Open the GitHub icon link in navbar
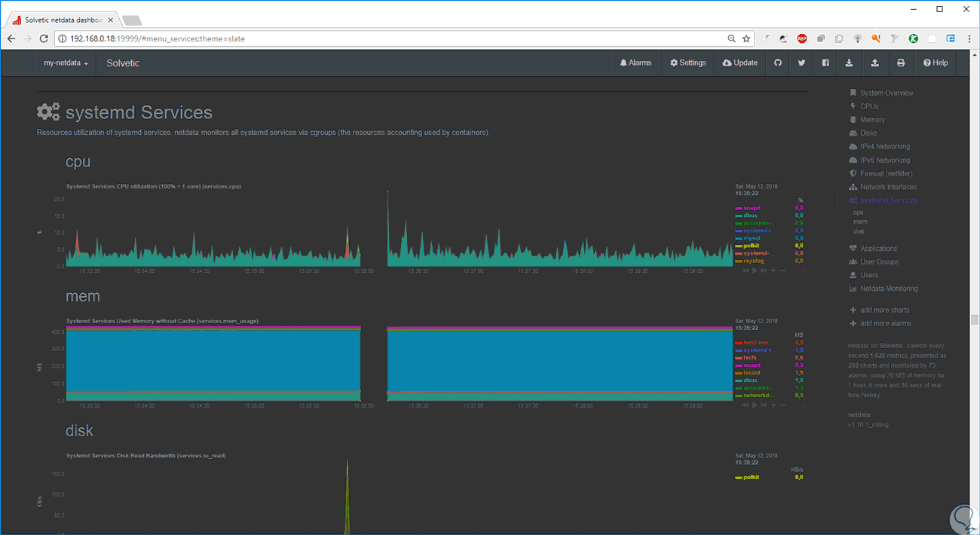Screen dimensions: 980x535 [x=778, y=63]
